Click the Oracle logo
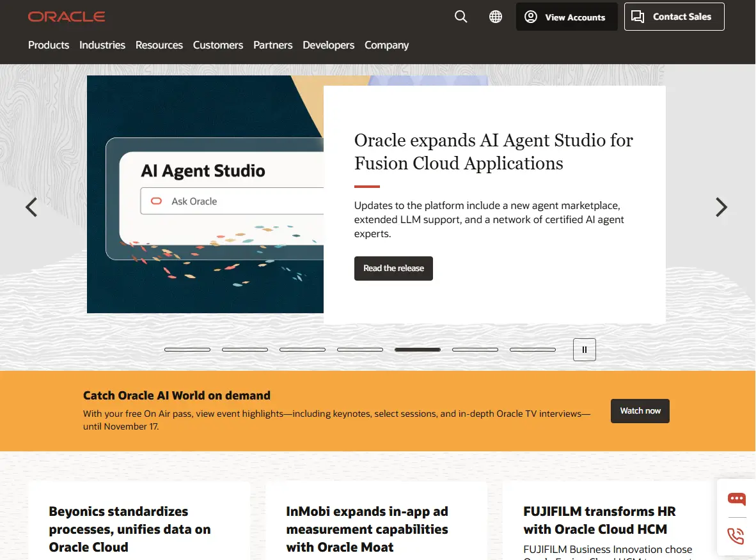This screenshot has height=560, width=756. click(67, 17)
